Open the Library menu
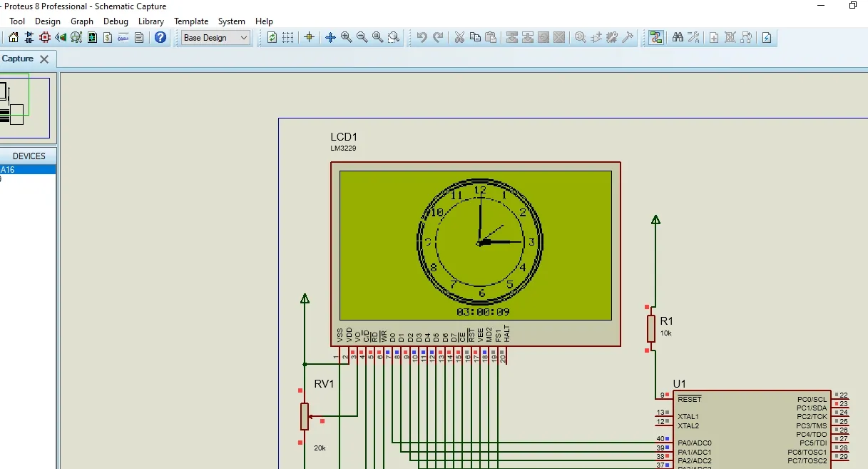The height and width of the screenshot is (469, 868). coord(150,21)
